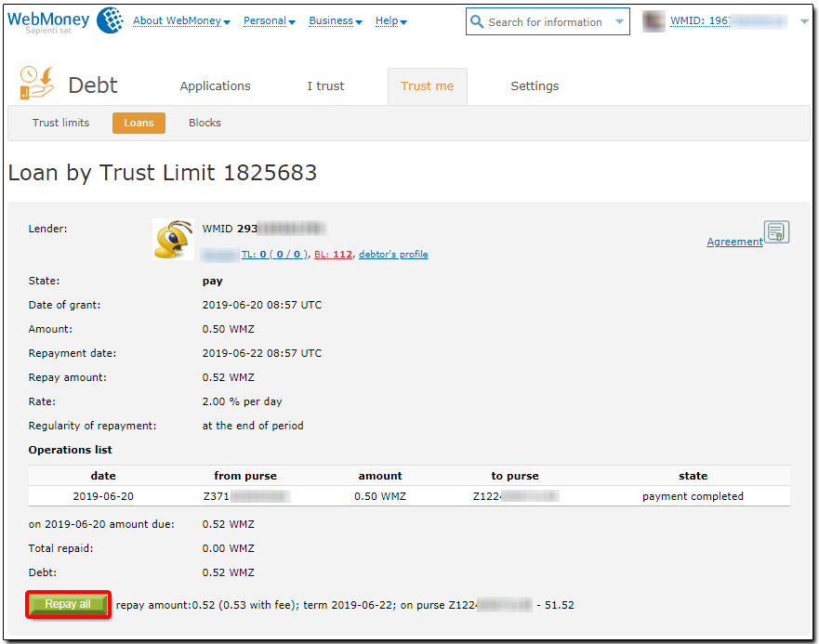The width and height of the screenshot is (819, 644).
Task: Click the WebMoney globe logo icon
Action: (111, 20)
